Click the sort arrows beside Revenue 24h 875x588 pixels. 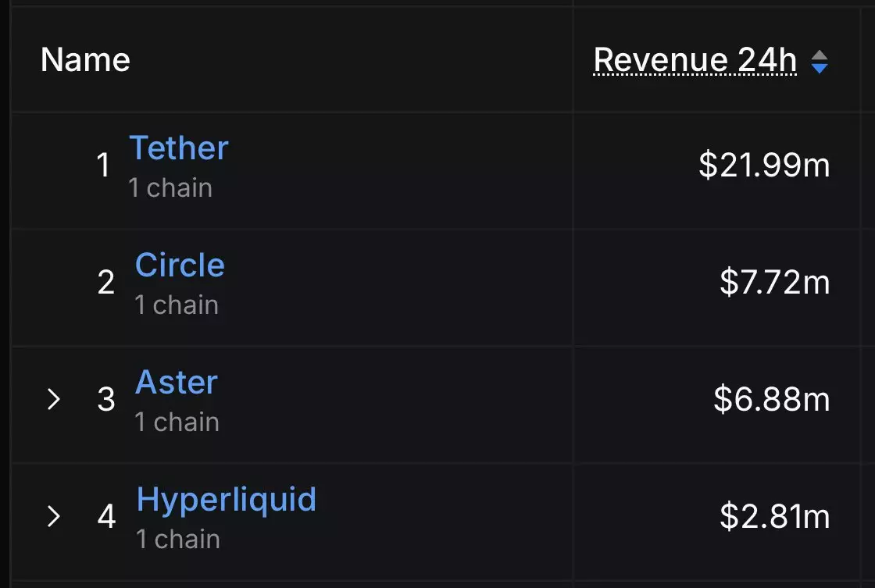point(820,62)
